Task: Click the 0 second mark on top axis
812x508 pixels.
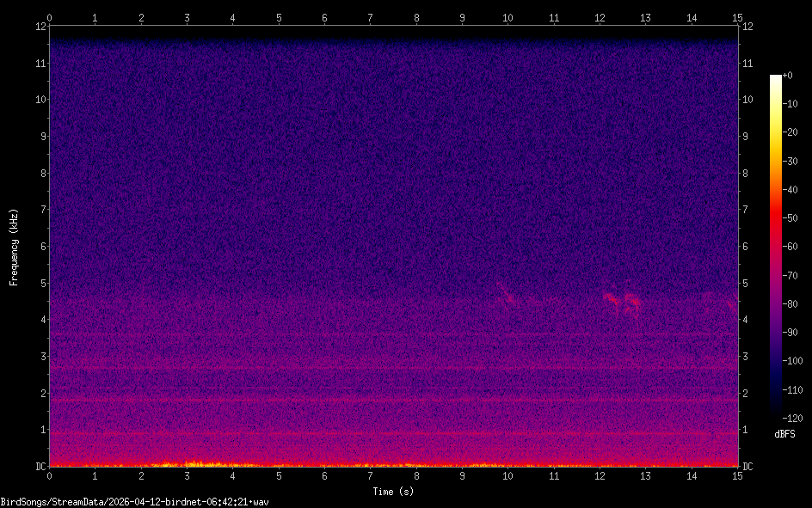Action: tap(50, 17)
